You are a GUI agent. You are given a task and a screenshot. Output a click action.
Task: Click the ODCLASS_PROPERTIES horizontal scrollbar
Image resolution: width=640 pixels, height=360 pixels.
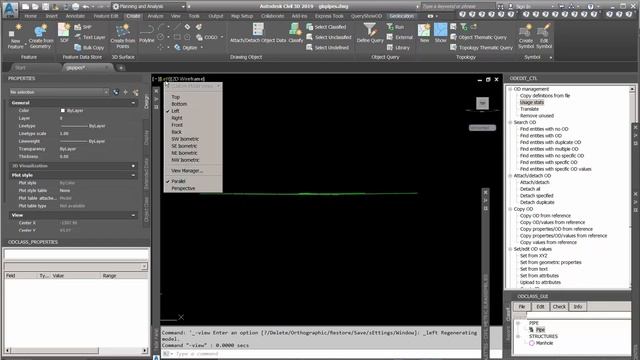pyautogui.click(x=76, y=351)
